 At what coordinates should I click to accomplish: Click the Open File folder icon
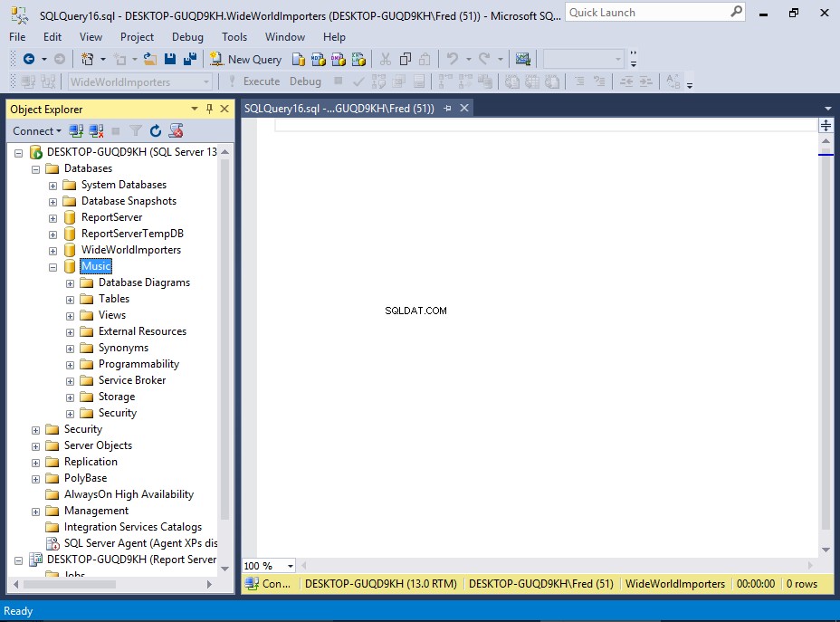pos(150,59)
